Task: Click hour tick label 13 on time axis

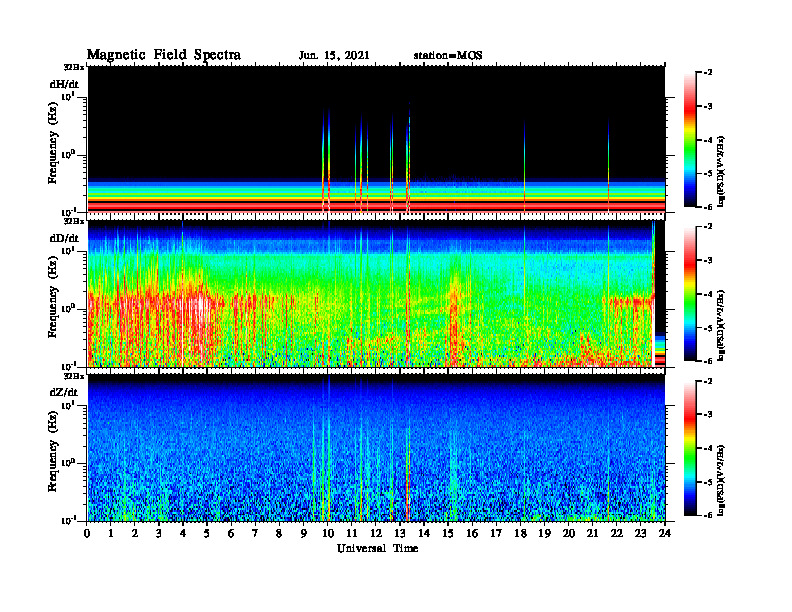Action: (x=400, y=533)
